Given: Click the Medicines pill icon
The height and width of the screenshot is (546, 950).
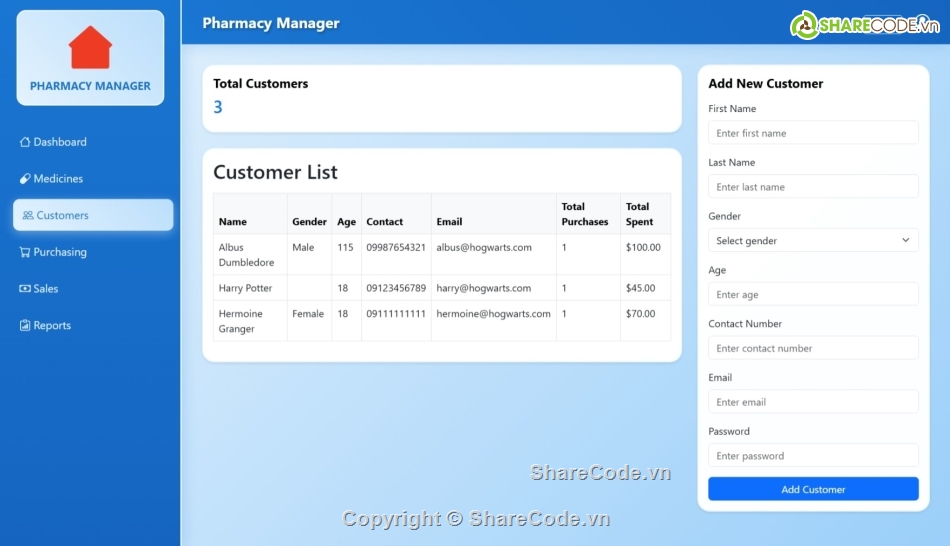Looking at the screenshot, I should 25,179.
